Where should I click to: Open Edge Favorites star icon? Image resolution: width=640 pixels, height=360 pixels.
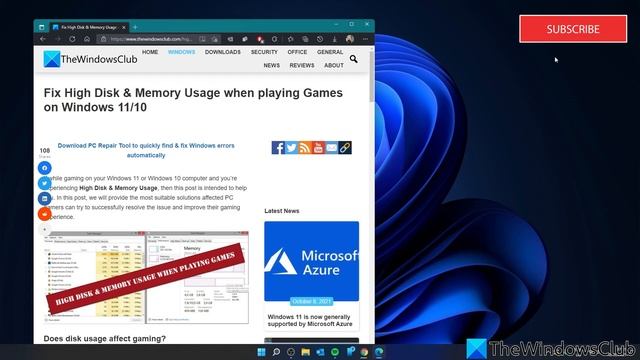pyautogui.click(x=290, y=39)
